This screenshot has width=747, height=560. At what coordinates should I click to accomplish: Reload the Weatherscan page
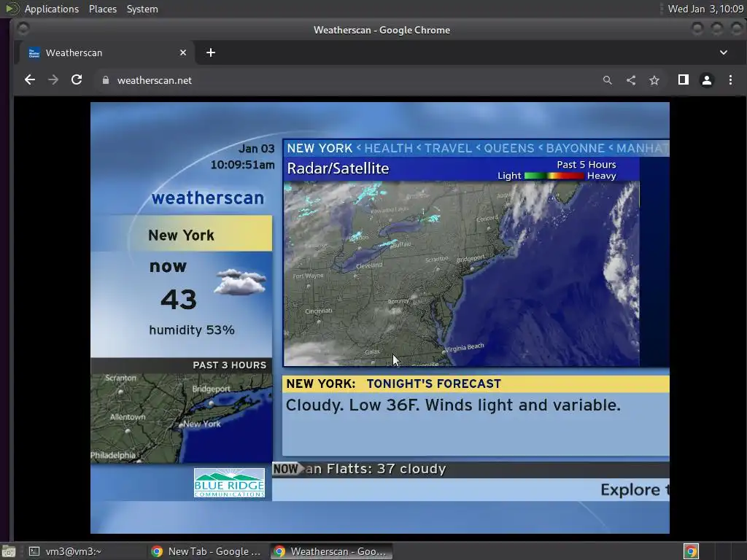(77, 80)
